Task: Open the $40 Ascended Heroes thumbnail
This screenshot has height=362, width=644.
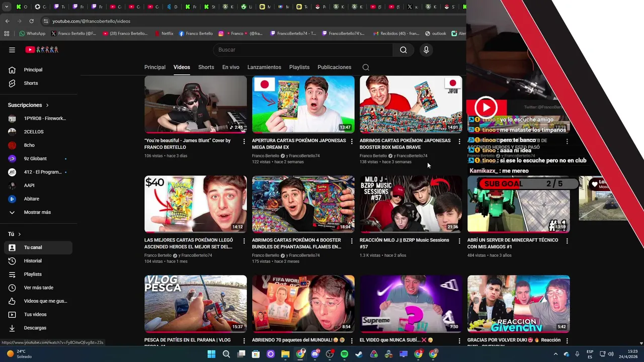Action: pos(196,204)
